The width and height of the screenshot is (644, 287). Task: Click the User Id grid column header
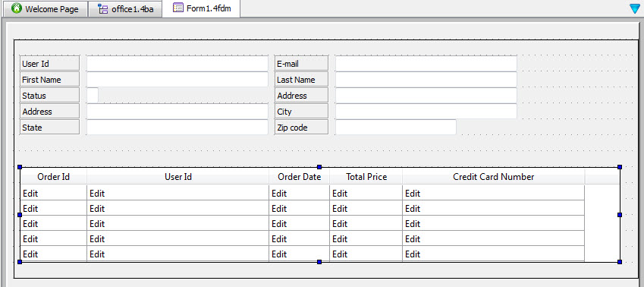tap(178, 177)
